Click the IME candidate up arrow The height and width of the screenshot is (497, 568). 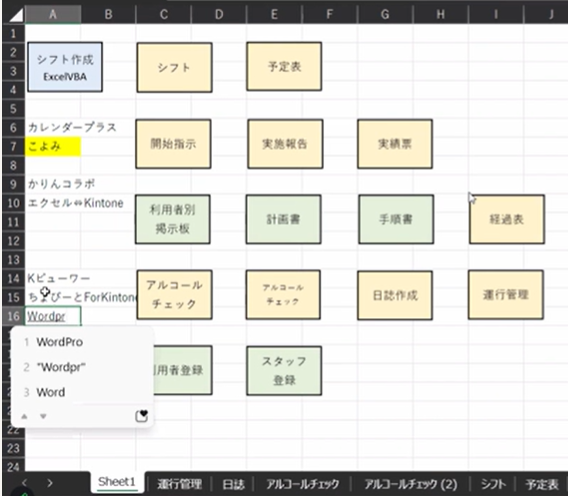(x=24, y=417)
